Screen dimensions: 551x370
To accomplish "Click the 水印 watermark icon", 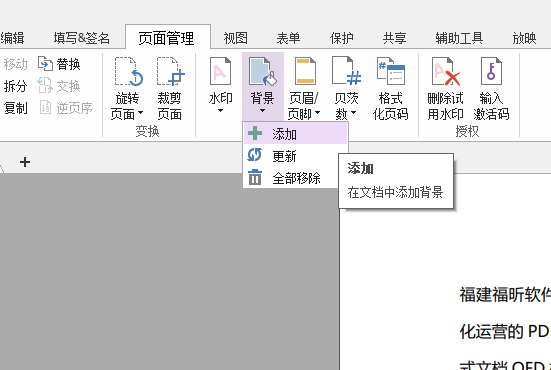I will 220,72.
